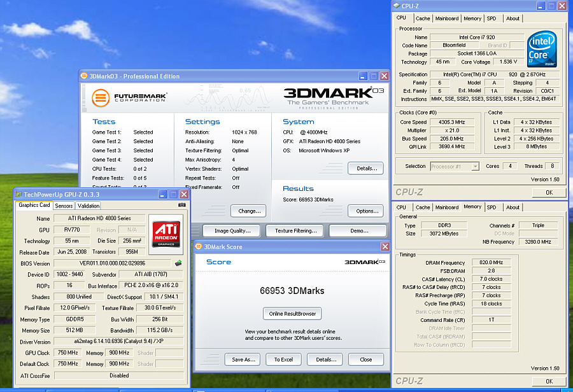Viewport: 573px width, 392px height.
Task: Open the SPD tab in lower CPU-Z
Action: tap(492, 207)
